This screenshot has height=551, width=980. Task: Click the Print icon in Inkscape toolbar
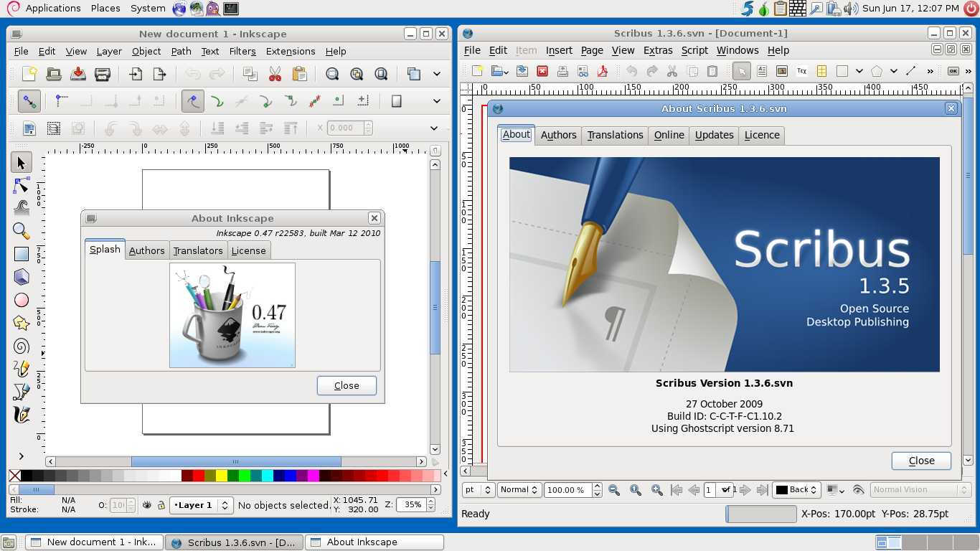[x=103, y=74]
